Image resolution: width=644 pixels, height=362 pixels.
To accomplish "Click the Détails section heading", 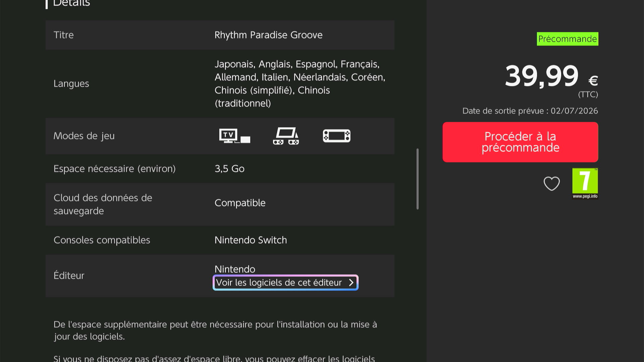I will (71, 3).
